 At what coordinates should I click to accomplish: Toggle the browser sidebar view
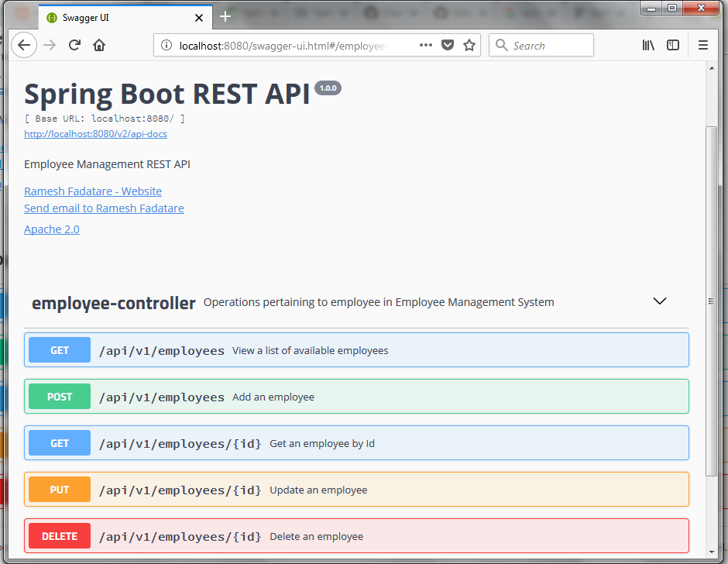coord(673,45)
